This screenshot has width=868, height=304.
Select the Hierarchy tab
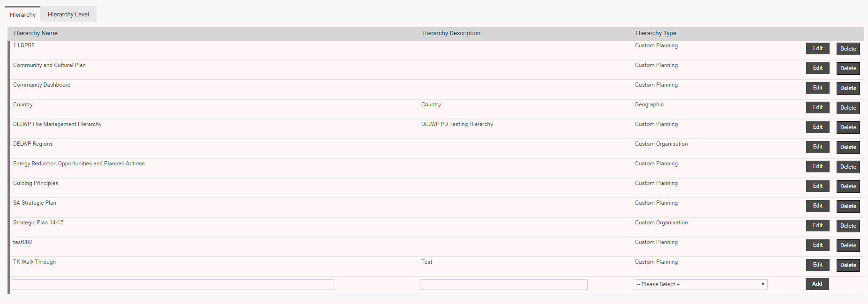click(x=23, y=15)
